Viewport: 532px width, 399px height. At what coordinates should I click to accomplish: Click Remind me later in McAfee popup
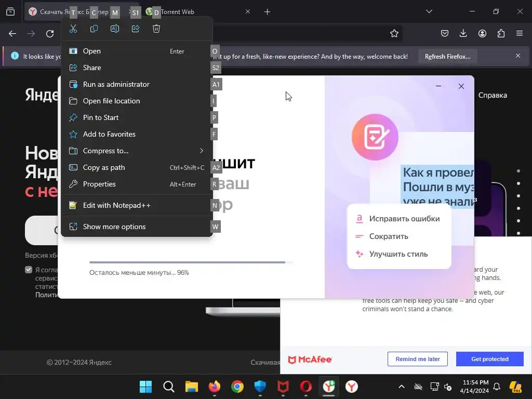tap(417, 359)
